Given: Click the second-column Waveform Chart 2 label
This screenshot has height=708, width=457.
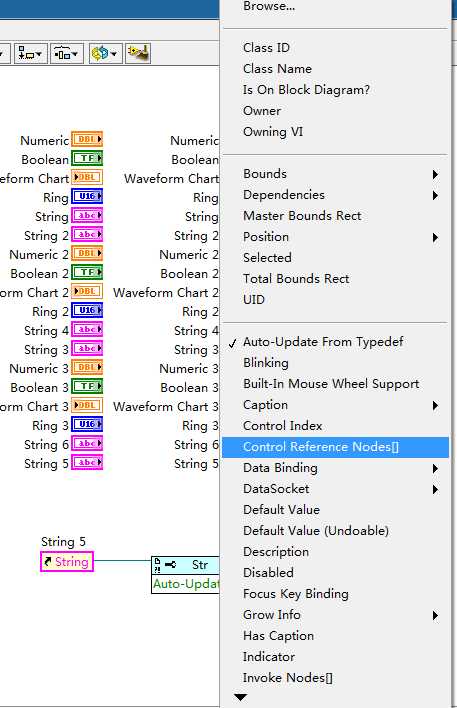Looking at the screenshot, I should 166,293.
